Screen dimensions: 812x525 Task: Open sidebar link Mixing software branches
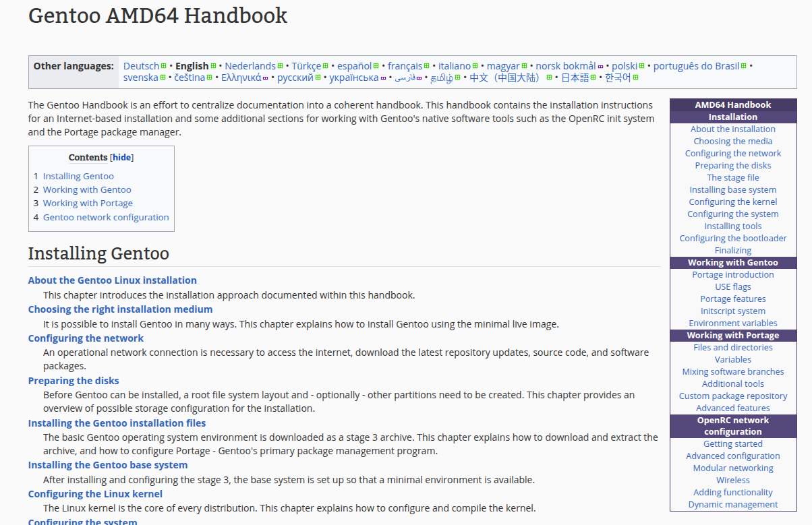tap(733, 371)
